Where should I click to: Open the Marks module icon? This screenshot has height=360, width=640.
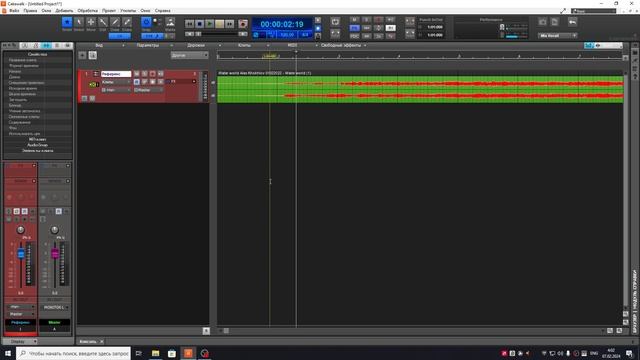[x=170, y=22]
